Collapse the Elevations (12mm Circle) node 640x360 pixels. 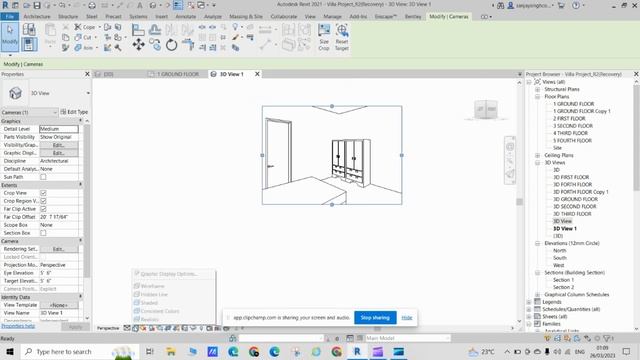(538, 243)
